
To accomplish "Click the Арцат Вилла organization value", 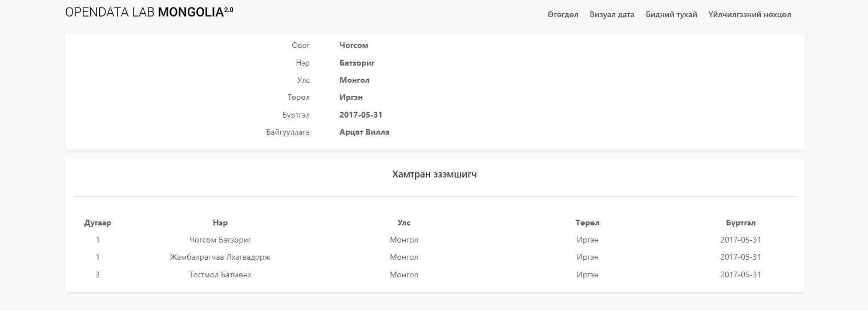I will (364, 132).
